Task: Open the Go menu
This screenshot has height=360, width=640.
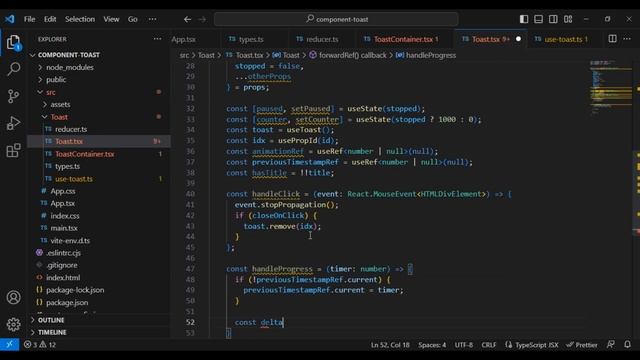Action: tap(133, 19)
